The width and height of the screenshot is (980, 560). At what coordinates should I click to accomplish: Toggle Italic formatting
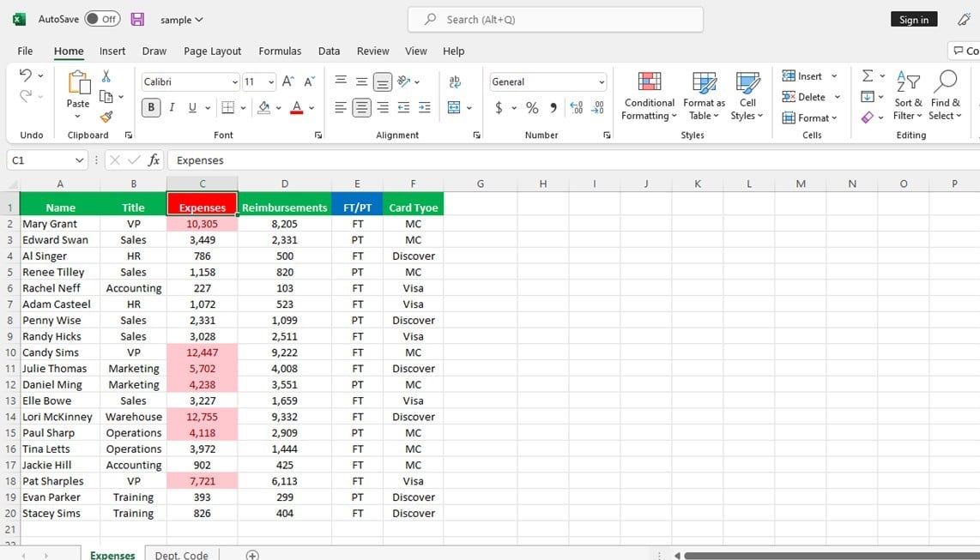172,107
